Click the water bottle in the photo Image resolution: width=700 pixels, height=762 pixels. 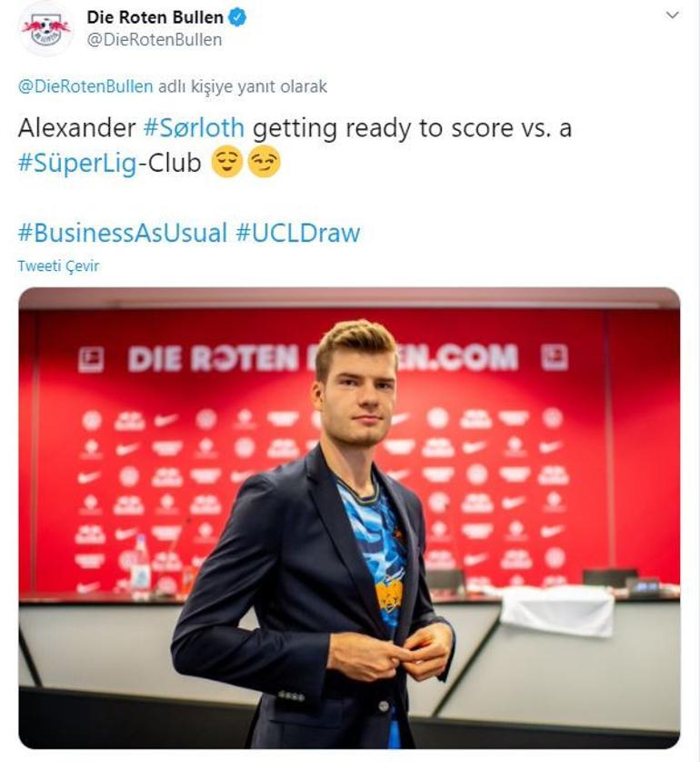coord(140,567)
